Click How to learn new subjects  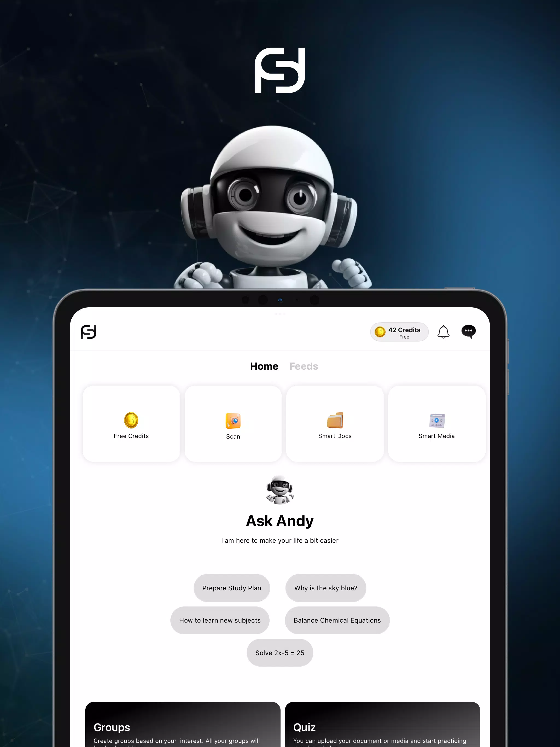click(220, 620)
